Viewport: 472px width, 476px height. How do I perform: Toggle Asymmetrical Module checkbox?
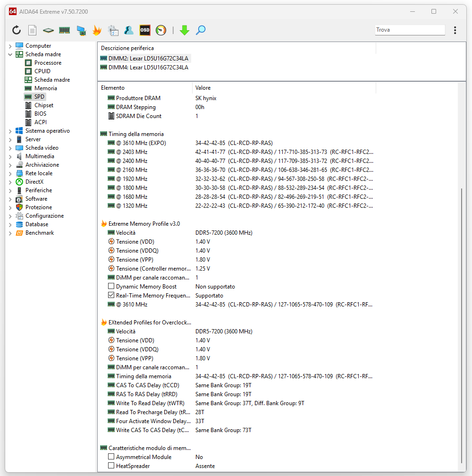coord(111,457)
